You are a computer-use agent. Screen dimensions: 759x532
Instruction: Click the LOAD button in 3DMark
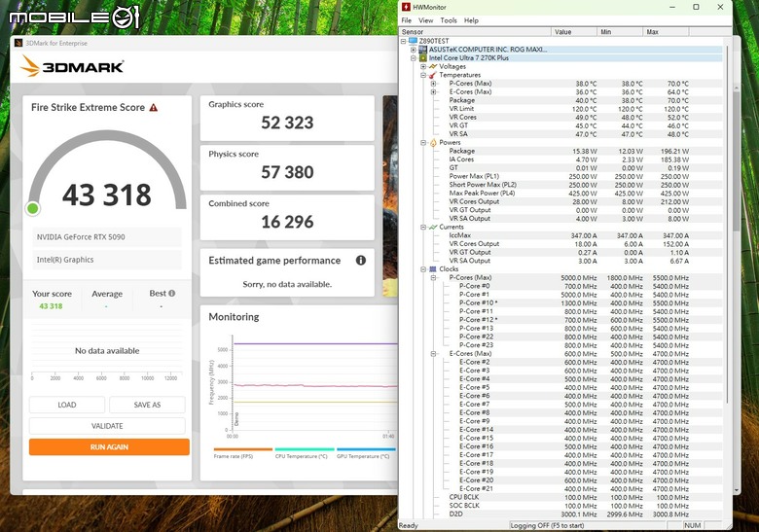click(67, 405)
